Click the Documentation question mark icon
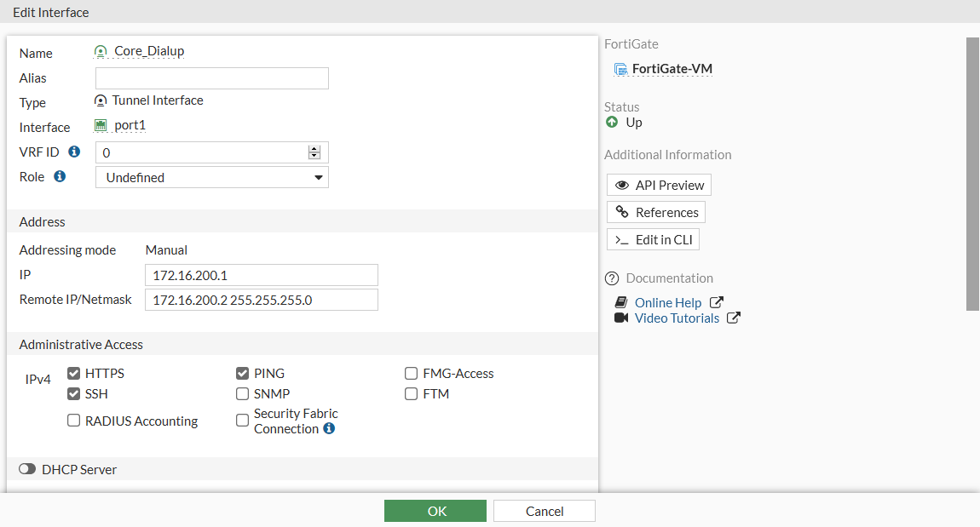Viewport: 980px width, 527px height. tap(612, 278)
